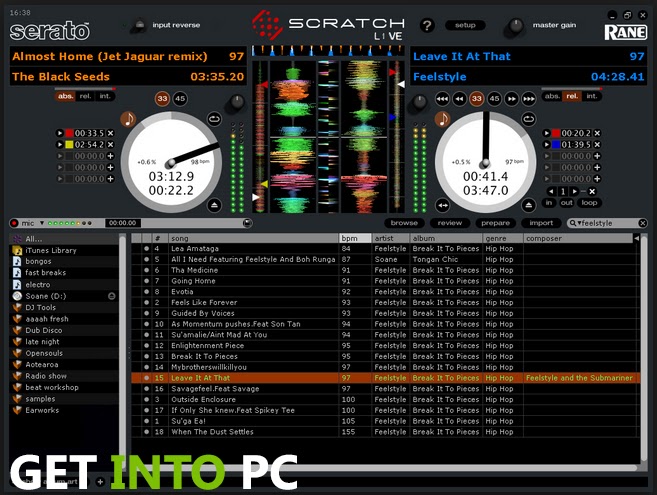The image size is (657, 495).
Task: Open the browse tab
Action: click(404, 223)
